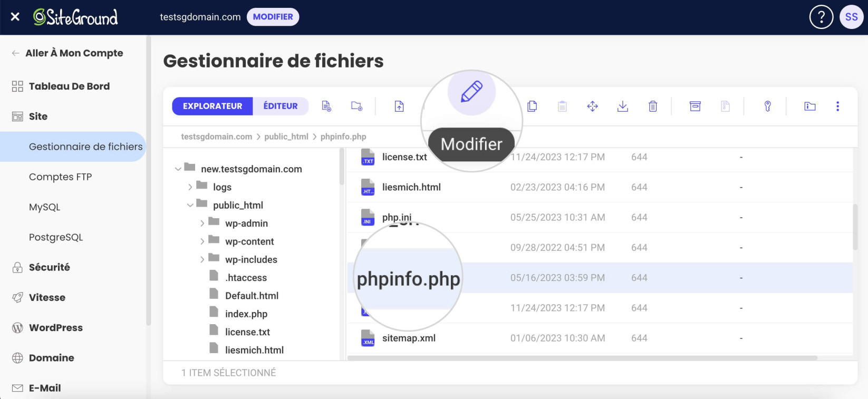Open MySQL in sidebar

click(44, 207)
